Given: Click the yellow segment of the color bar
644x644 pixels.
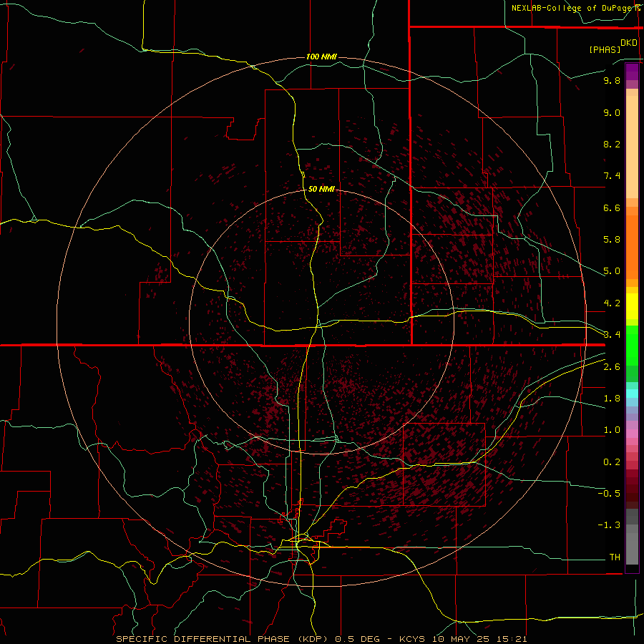Looking at the screenshot, I should pyautogui.click(x=632, y=306).
